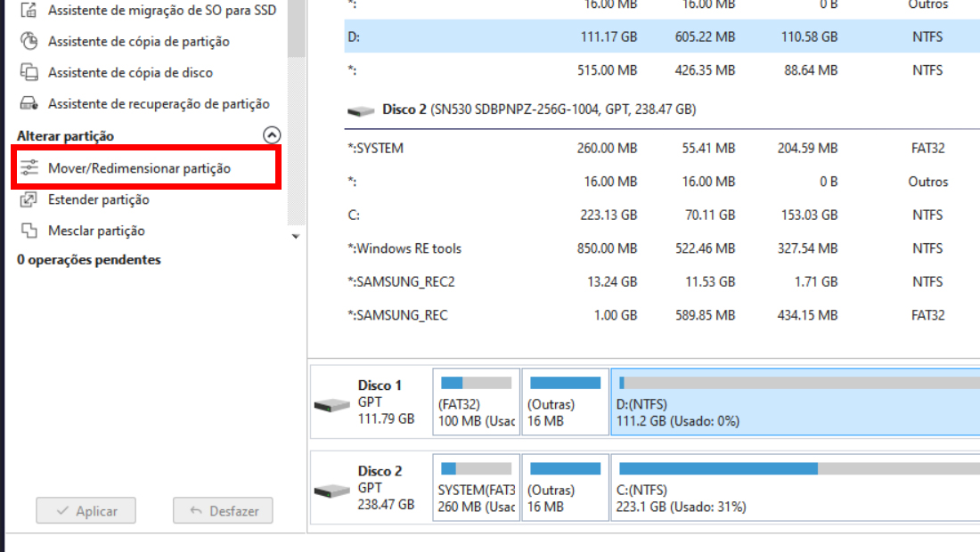980x552 pixels.
Task: Click the Aplicar button
Action: coord(86,511)
